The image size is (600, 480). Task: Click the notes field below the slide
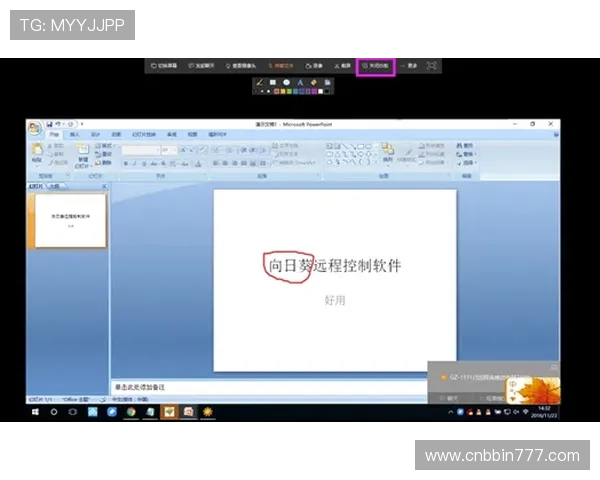pos(269,387)
